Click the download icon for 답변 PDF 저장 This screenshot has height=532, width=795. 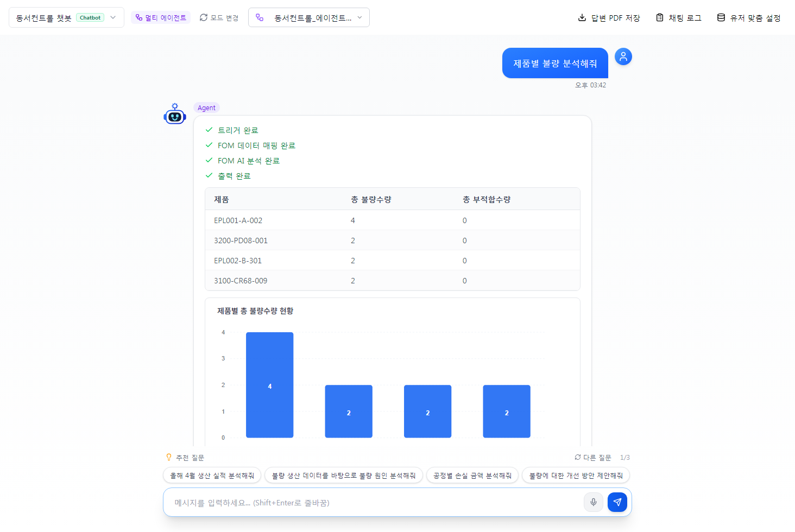click(582, 17)
